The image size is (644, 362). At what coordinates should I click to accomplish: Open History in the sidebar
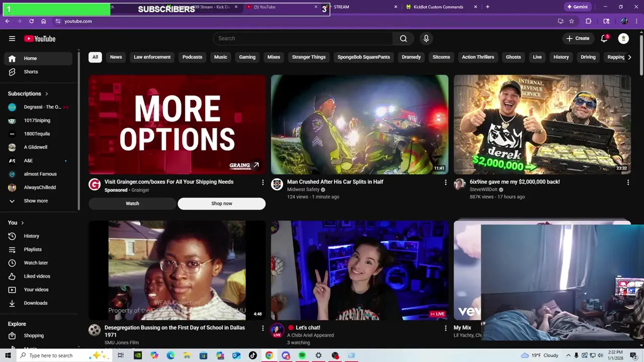coord(38,236)
